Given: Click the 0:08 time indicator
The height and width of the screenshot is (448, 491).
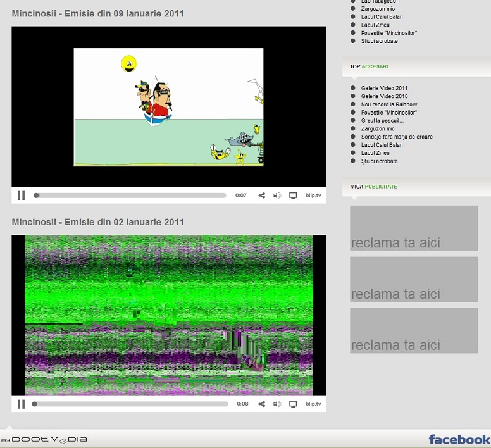Looking at the screenshot, I should click(x=242, y=404).
